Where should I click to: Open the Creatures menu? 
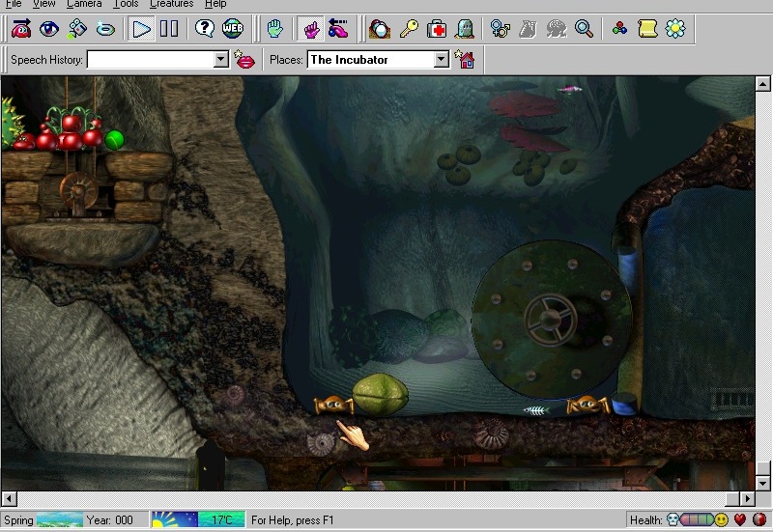[171, 5]
